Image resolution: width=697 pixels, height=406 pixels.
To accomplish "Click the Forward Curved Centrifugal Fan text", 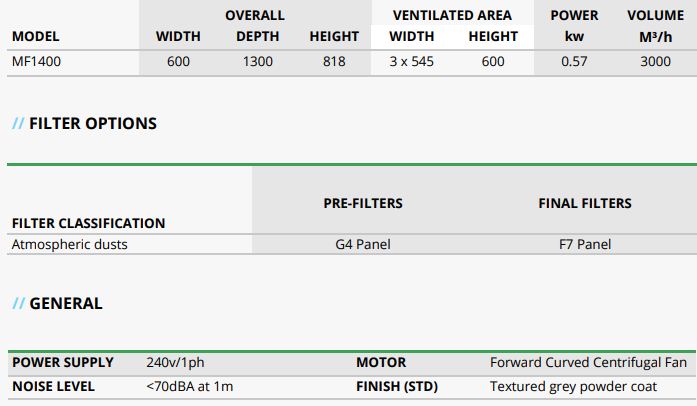I will 588,362.
